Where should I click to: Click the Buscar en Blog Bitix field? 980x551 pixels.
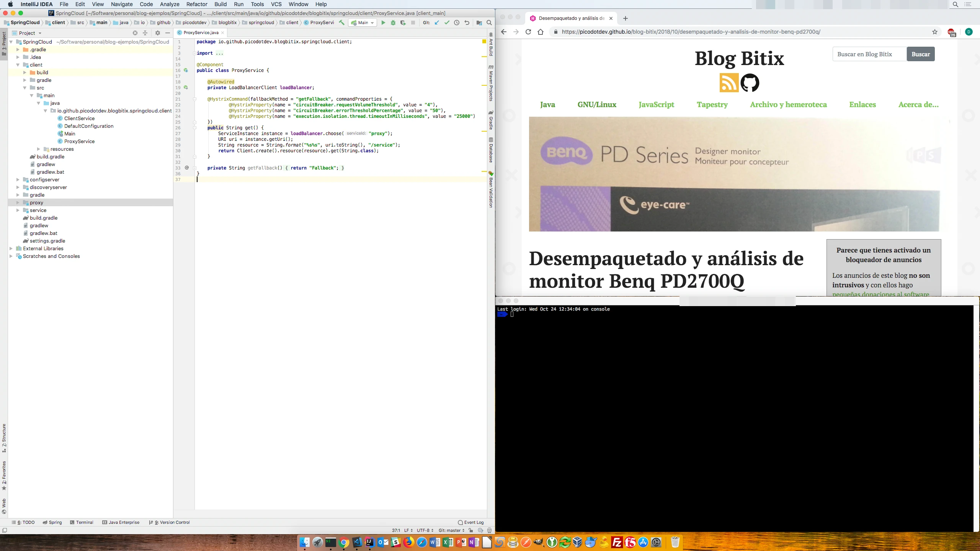[x=869, y=54]
